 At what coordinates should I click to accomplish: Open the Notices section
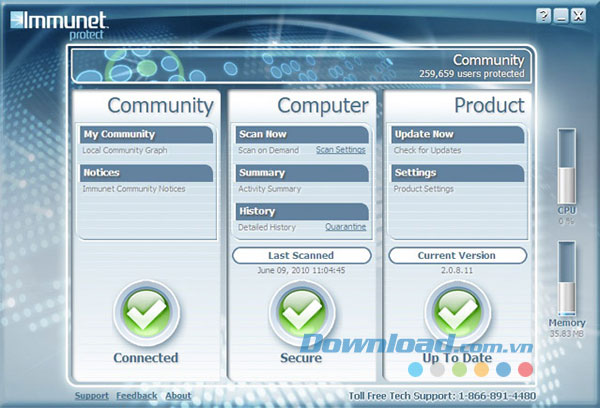click(147, 173)
